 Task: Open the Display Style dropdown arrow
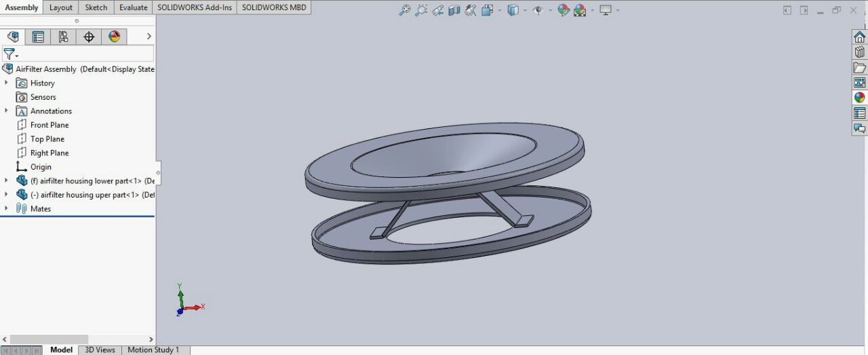pyautogui.click(x=526, y=10)
